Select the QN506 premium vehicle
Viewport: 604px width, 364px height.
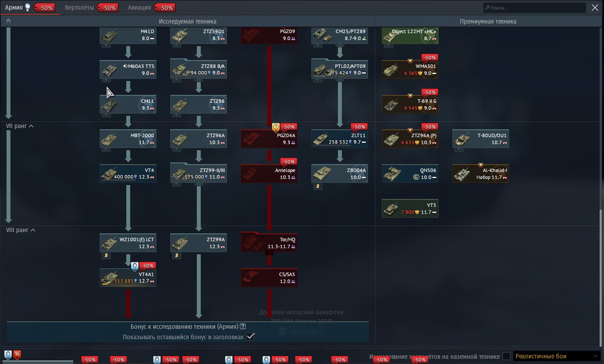point(410,173)
